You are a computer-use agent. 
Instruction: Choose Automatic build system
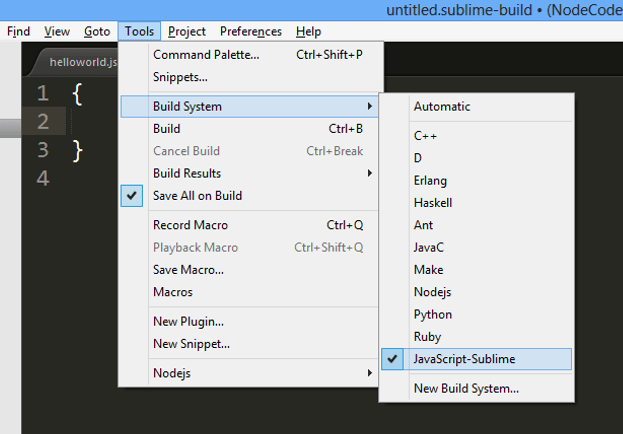[441, 106]
